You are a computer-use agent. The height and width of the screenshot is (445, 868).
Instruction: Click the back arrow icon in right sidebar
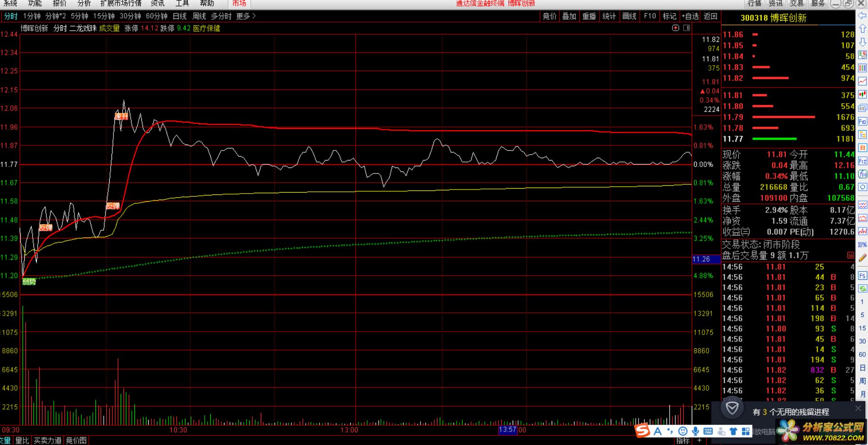pyautogui.click(x=862, y=16)
